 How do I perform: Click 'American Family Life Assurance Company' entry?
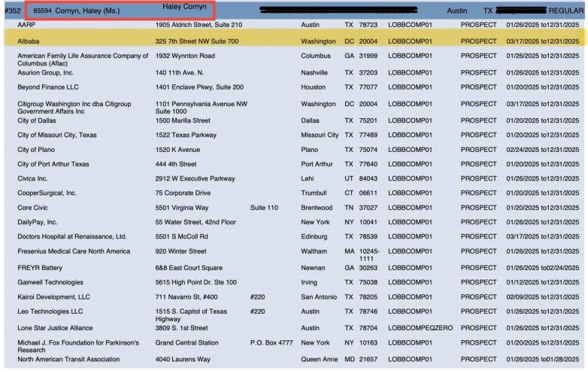[83, 59]
